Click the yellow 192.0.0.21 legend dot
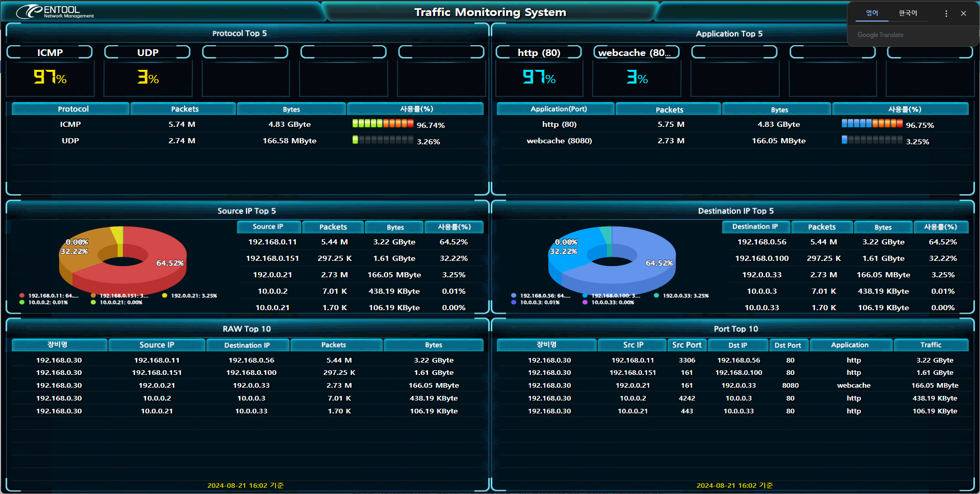980x494 pixels. point(164,295)
